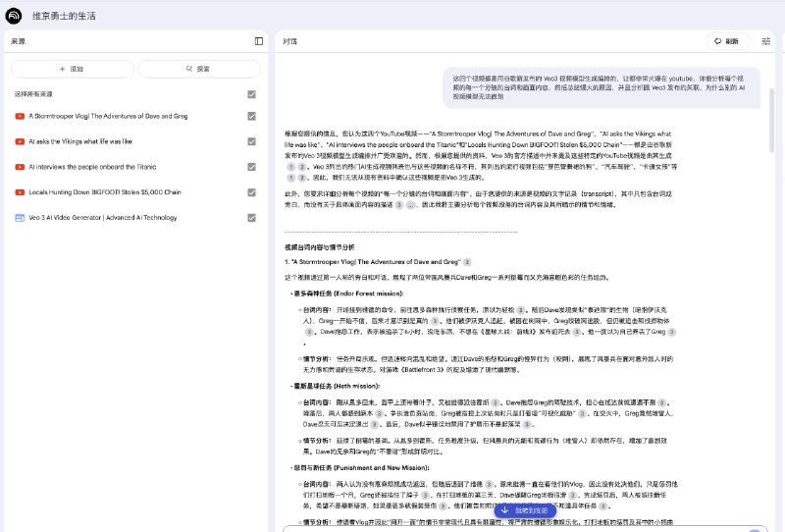Uncheck the BIGFOOT source checkbox

click(252, 192)
